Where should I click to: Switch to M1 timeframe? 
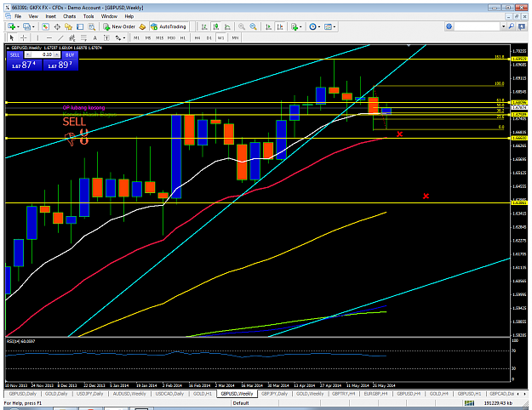(x=136, y=38)
